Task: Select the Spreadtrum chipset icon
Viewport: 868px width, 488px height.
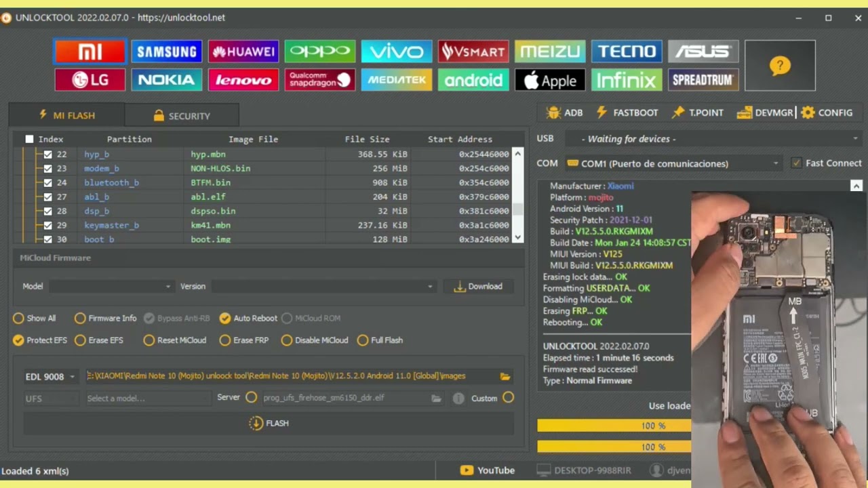Action: [703, 80]
